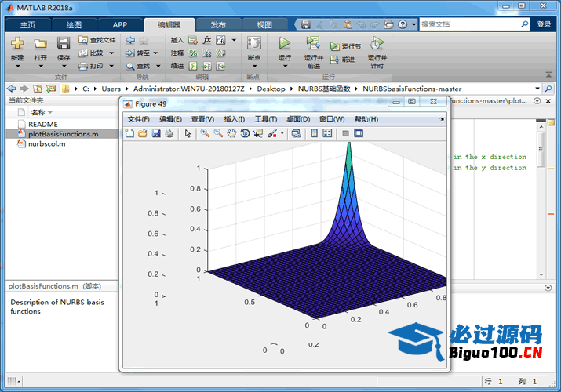
Task: Click Find Files (查找文件) button
Action: pos(97,40)
